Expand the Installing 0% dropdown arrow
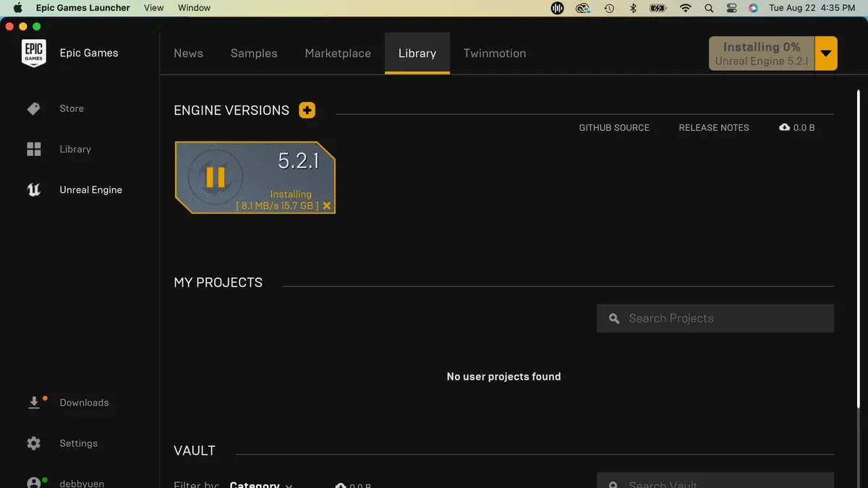 point(826,53)
